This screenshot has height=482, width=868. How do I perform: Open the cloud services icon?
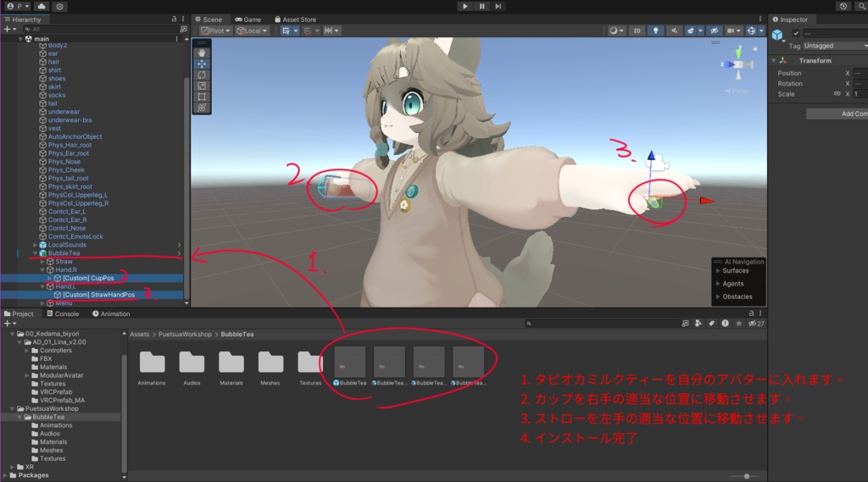click(42, 6)
